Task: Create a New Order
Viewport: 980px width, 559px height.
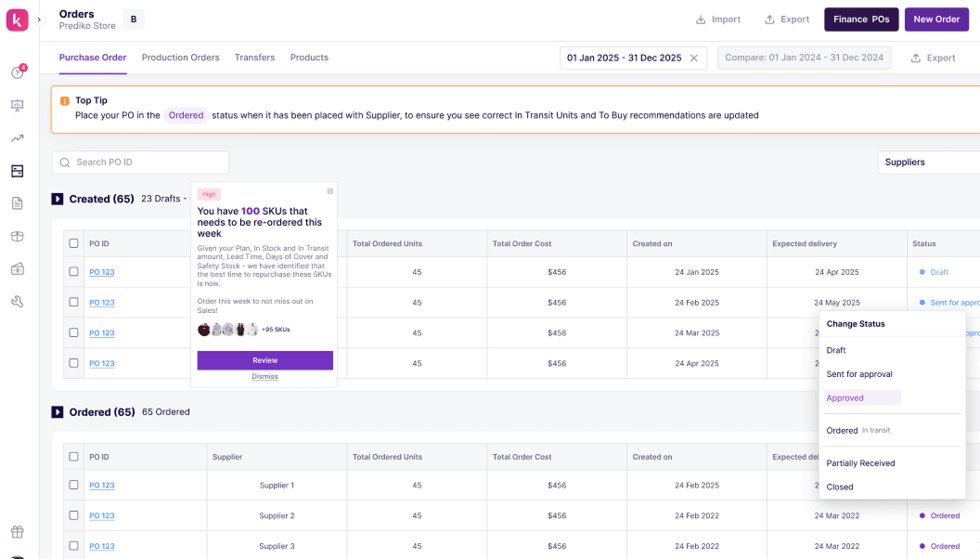Action: tap(936, 19)
